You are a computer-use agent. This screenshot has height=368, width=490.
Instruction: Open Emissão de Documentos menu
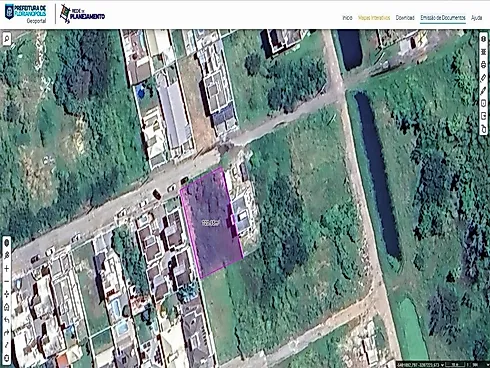click(x=443, y=18)
